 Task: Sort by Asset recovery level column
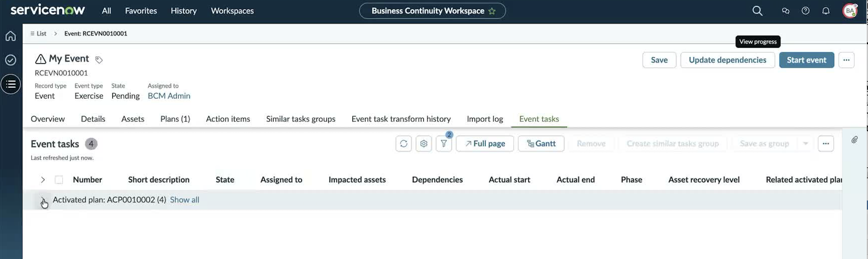pos(704,180)
